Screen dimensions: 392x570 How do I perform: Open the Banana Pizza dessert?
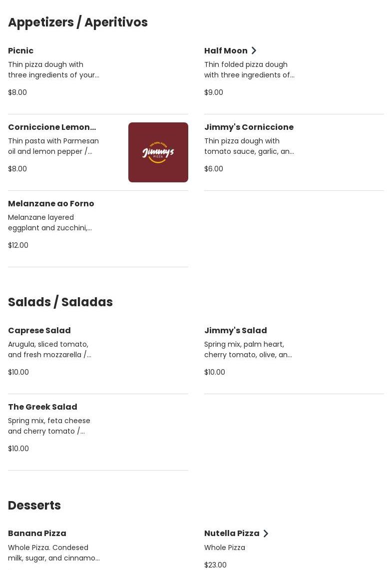[x=37, y=533]
